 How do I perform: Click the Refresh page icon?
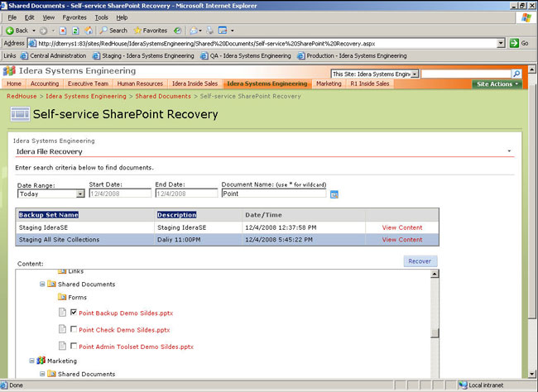click(x=75, y=31)
